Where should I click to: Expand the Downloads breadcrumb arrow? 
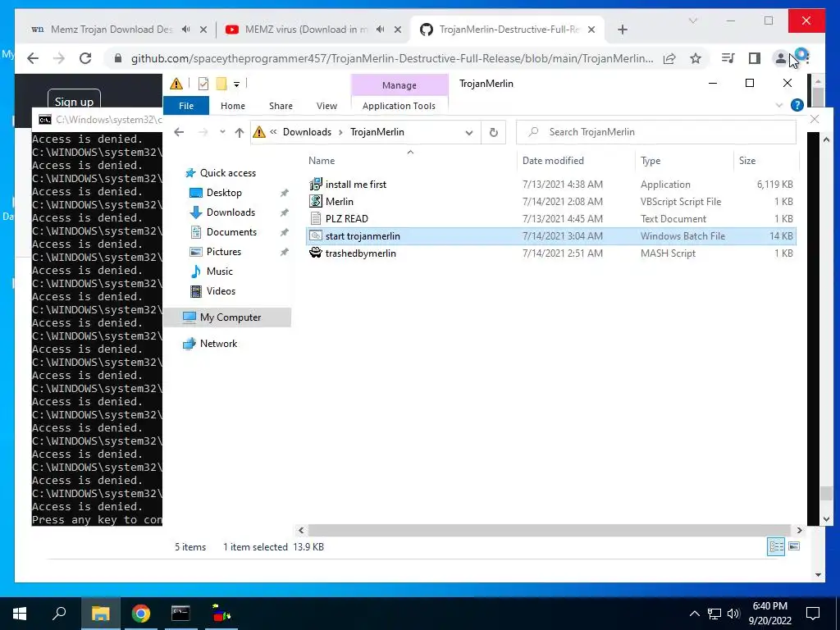click(340, 132)
